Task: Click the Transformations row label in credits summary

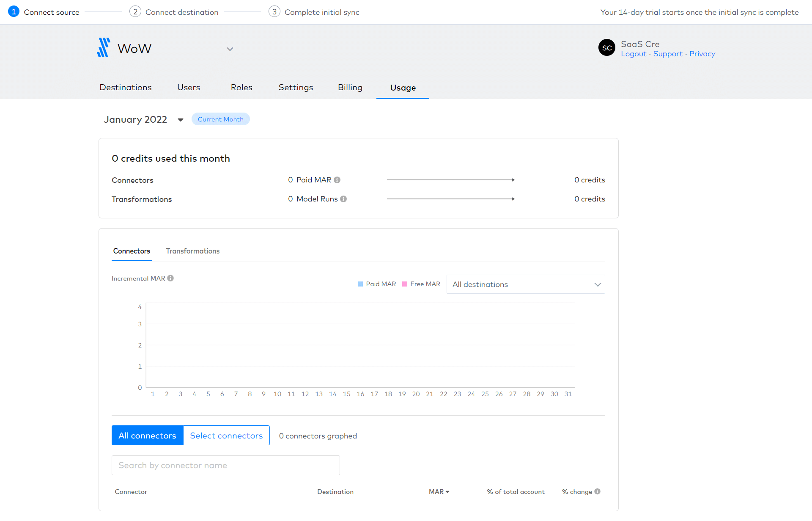Action: (x=142, y=199)
